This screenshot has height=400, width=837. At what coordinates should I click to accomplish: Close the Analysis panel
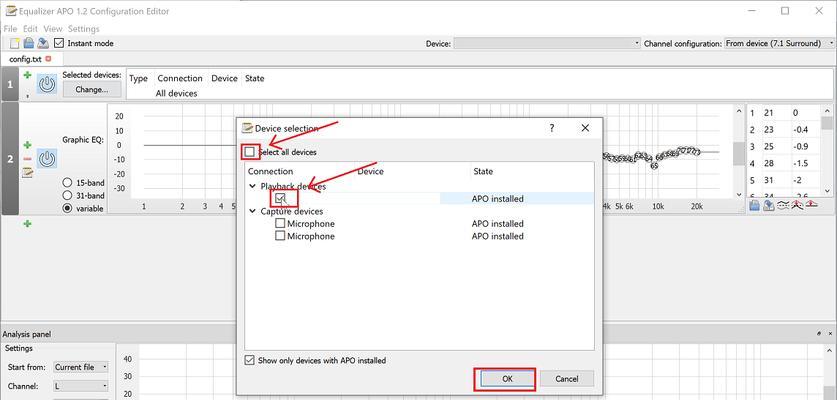click(831, 333)
